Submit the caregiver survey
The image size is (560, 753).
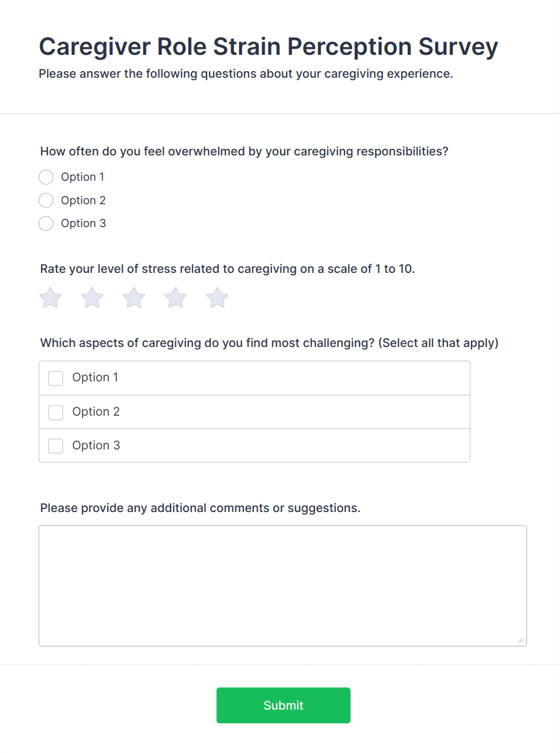click(284, 705)
